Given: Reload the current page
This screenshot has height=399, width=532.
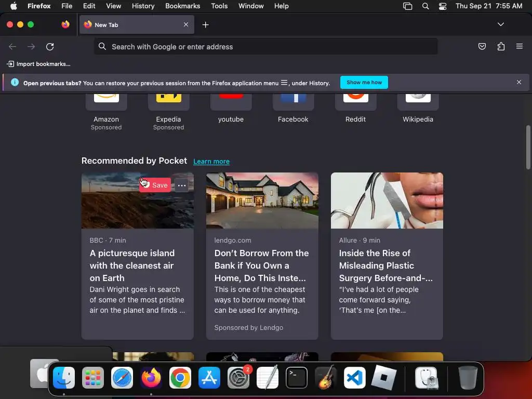Looking at the screenshot, I should (50, 46).
